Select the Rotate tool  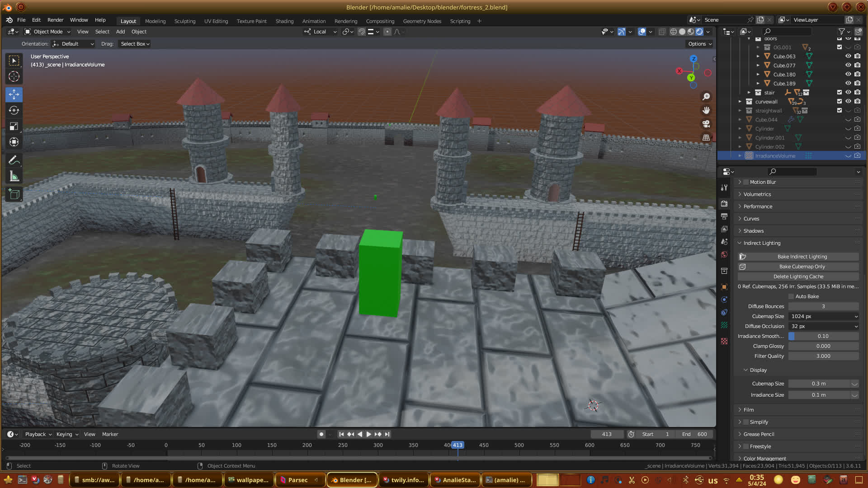(14, 110)
